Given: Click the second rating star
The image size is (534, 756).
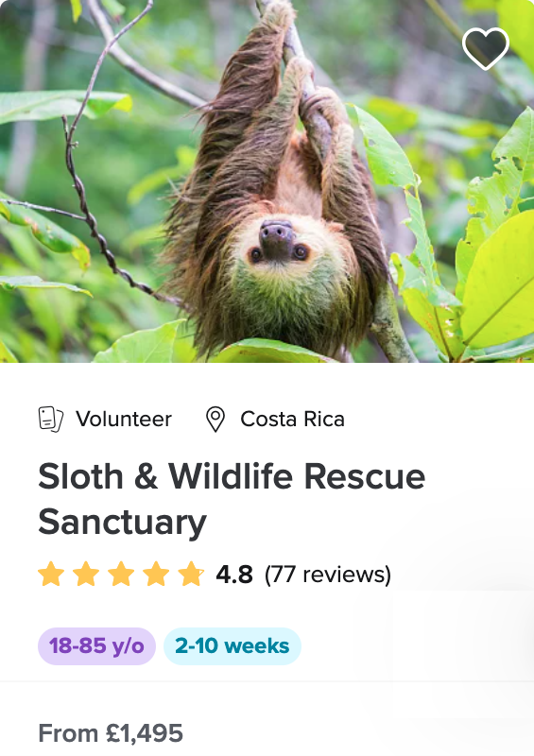Looking at the screenshot, I should point(86,574).
